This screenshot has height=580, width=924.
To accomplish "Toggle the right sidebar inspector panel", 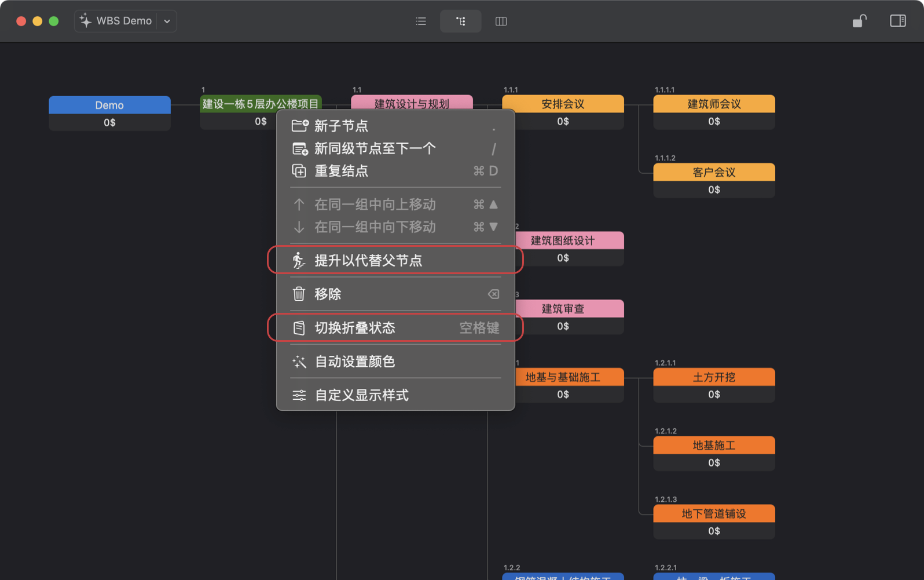I will tap(897, 21).
